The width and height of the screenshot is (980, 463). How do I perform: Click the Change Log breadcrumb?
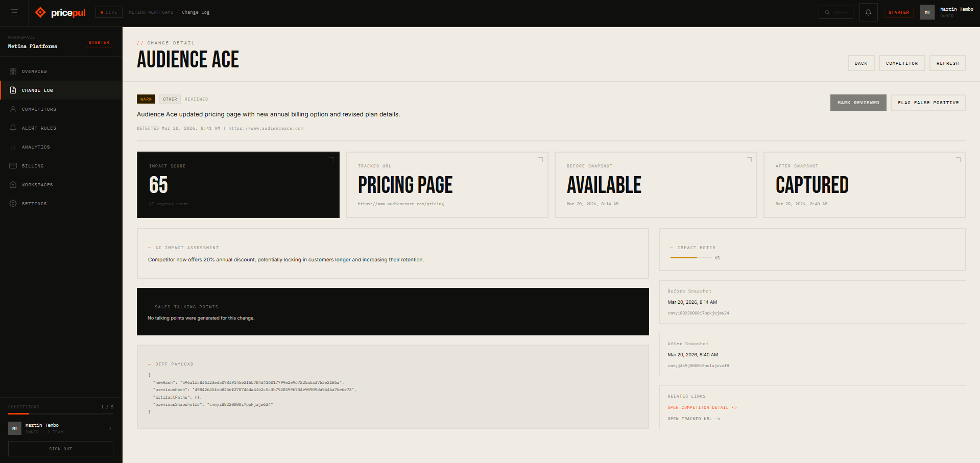(196, 12)
